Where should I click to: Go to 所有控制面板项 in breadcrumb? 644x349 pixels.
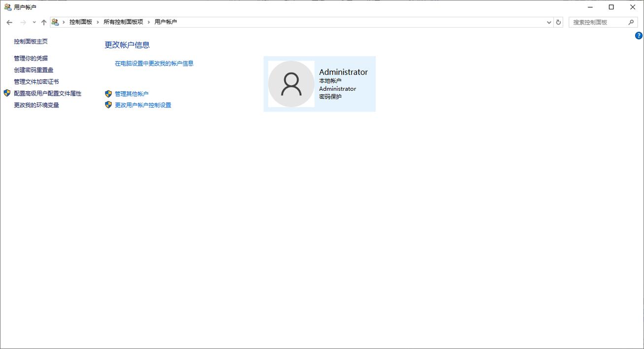coord(123,22)
